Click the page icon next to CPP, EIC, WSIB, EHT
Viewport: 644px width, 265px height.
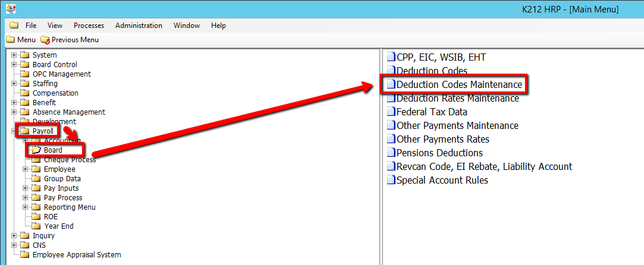coord(391,57)
